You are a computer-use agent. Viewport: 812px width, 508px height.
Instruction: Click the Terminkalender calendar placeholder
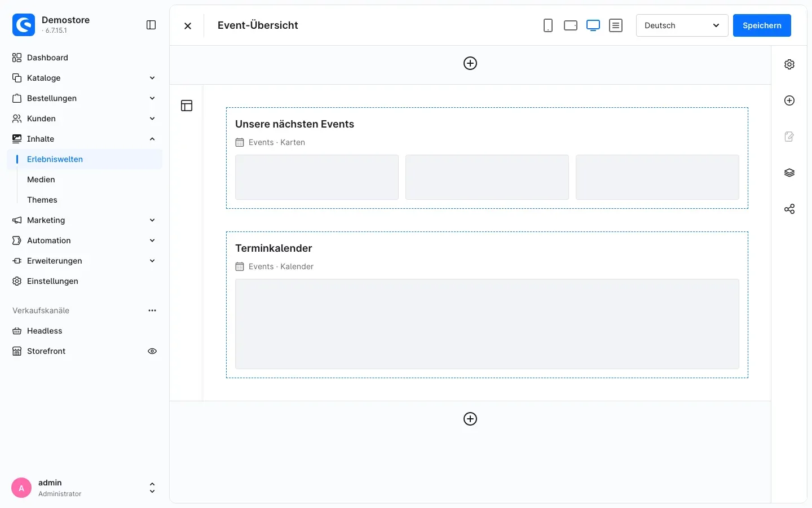point(487,324)
